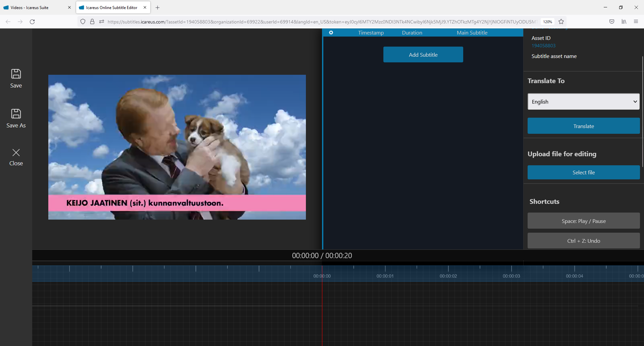Open the Asset ID 194058803 link

[543, 46]
